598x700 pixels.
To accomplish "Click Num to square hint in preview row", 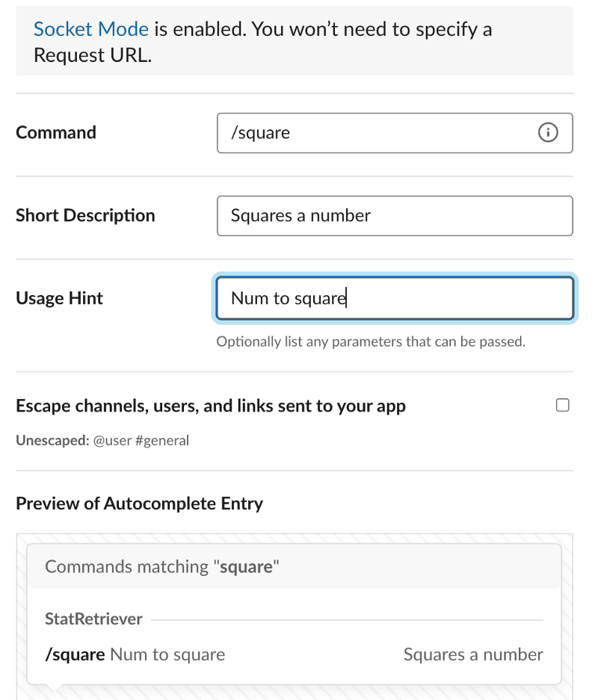I will tap(167, 655).
